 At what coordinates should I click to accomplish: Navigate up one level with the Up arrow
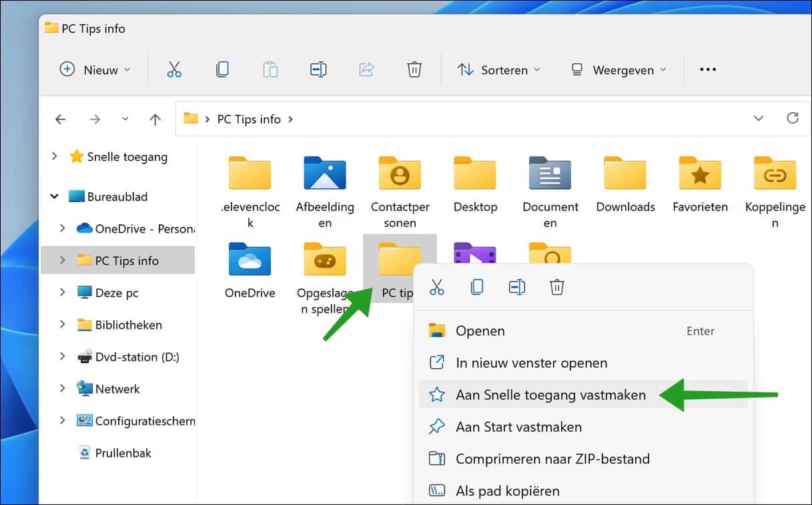point(155,119)
